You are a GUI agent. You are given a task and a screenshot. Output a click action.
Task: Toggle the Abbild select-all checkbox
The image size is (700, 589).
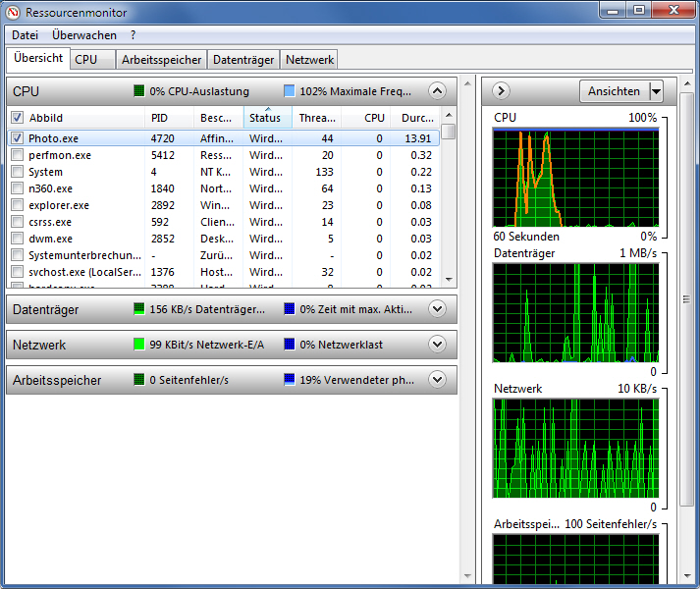tap(17, 118)
